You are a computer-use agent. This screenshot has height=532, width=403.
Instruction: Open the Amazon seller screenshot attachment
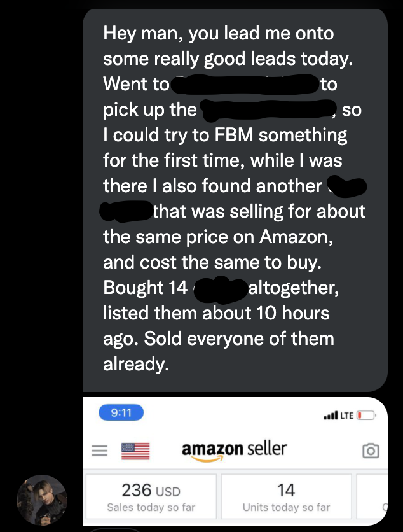[x=235, y=461]
